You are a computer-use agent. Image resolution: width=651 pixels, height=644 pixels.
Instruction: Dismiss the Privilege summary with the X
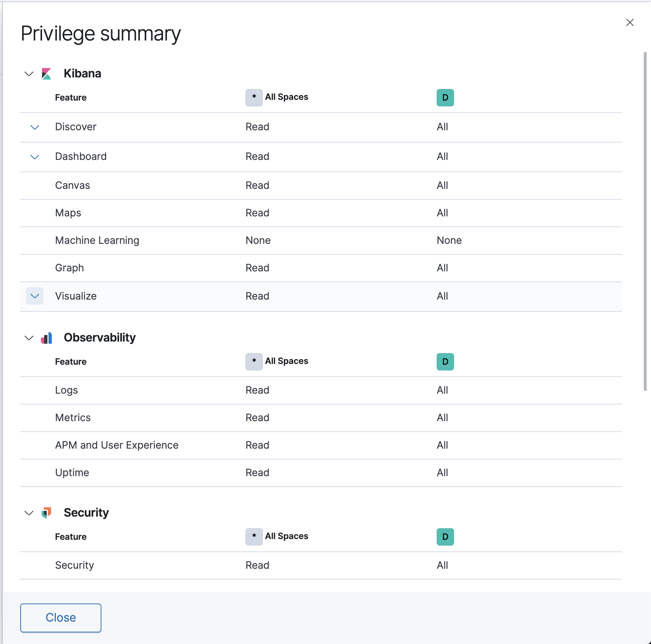(630, 22)
